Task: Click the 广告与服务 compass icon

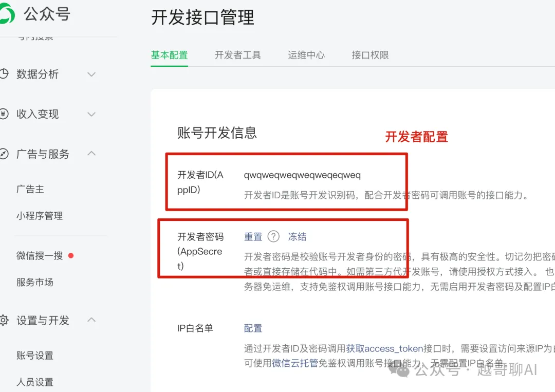Action: [4, 154]
